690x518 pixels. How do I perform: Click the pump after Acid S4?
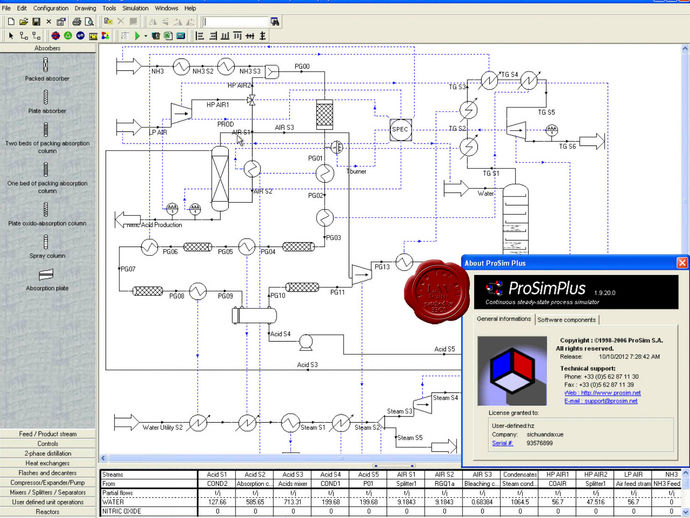coord(306,343)
